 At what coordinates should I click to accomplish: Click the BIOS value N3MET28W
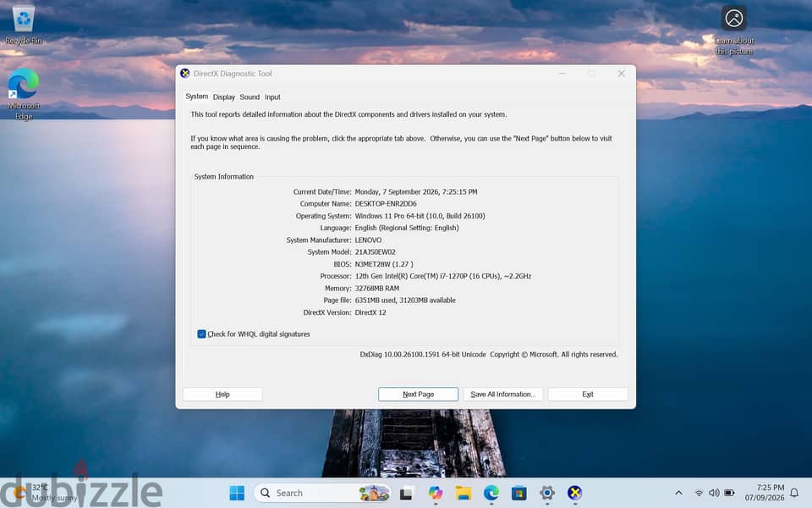pyautogui.click(x=384, y=264)
